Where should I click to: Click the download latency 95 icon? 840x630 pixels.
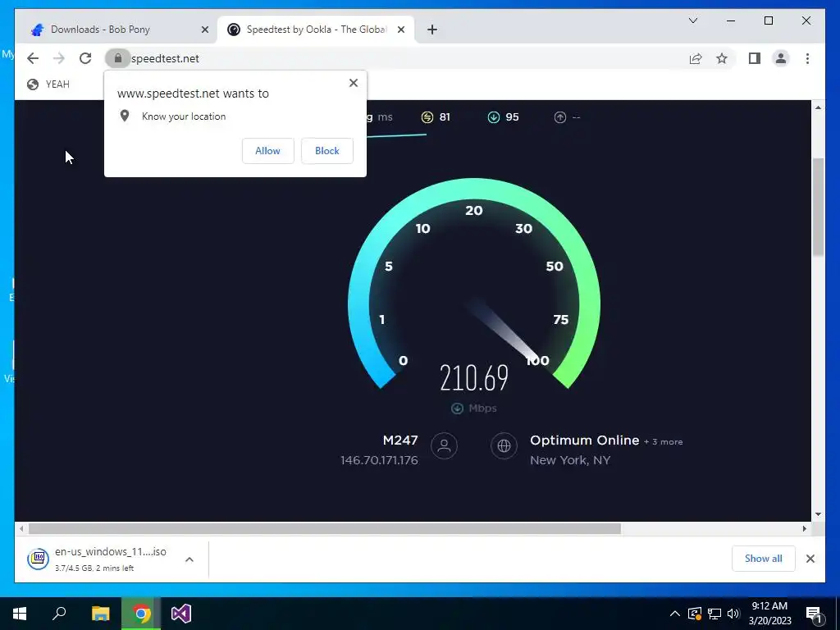pyautogui.click(x=493, y=117)
